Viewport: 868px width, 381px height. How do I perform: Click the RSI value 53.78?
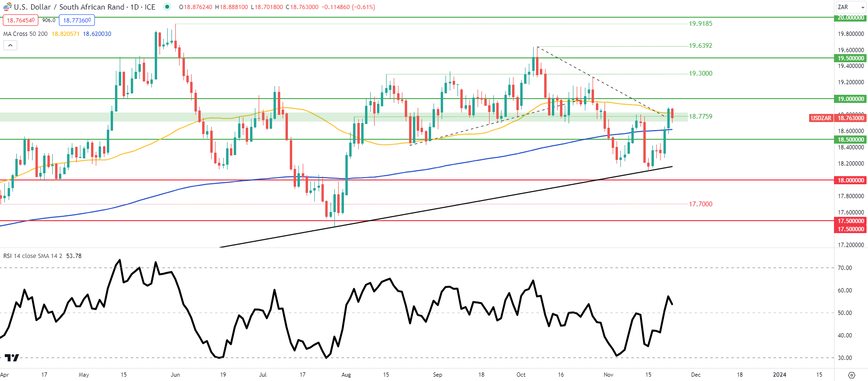coord(74,256)
